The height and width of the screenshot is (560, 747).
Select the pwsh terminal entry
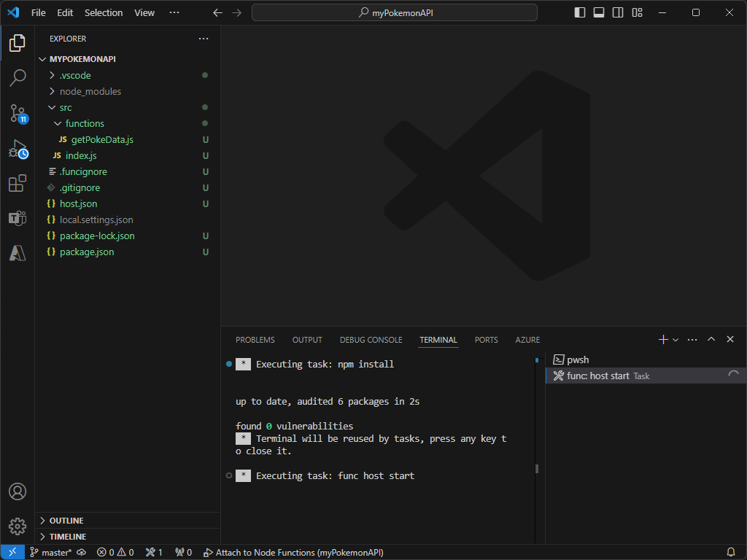click(646, 359)
